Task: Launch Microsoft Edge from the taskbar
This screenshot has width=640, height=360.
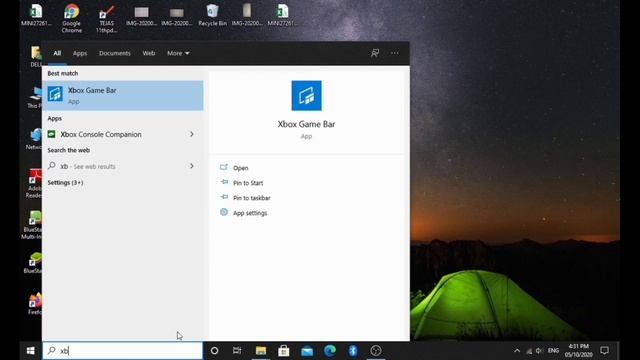Action: click(330, 351)
